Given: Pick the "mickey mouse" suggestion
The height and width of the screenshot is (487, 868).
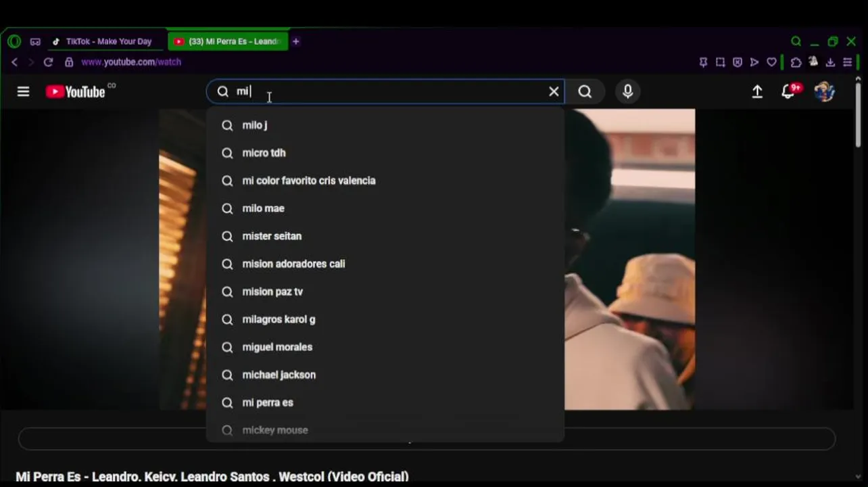Looking at the screenshot, I should pos(385,430).
